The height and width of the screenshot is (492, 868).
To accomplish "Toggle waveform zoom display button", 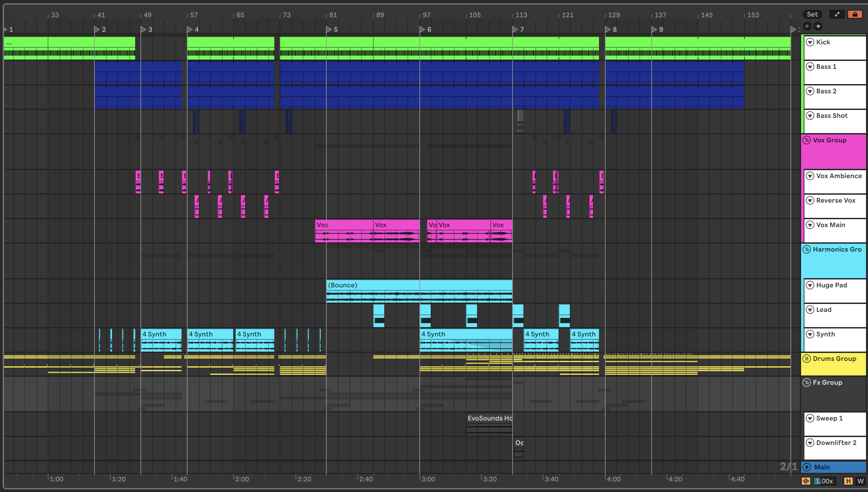I will [806, 481].
